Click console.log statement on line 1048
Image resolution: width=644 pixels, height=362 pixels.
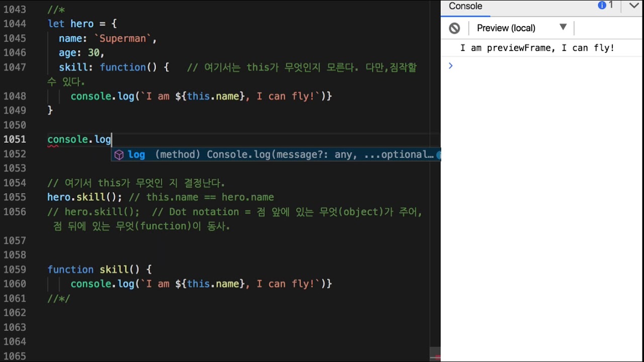201,96
